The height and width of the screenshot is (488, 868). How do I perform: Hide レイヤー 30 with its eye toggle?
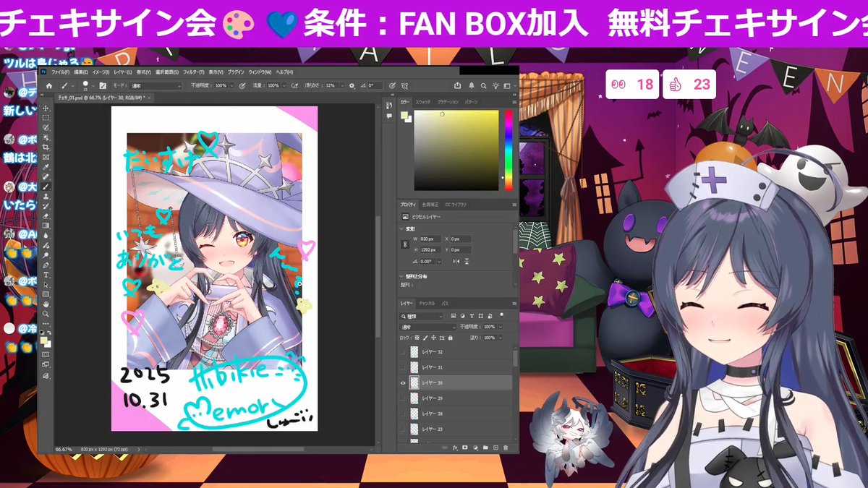pos(403,383)
